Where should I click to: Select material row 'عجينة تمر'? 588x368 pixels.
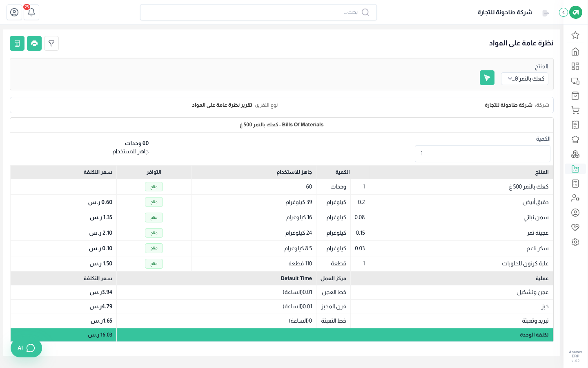(282, 233)
